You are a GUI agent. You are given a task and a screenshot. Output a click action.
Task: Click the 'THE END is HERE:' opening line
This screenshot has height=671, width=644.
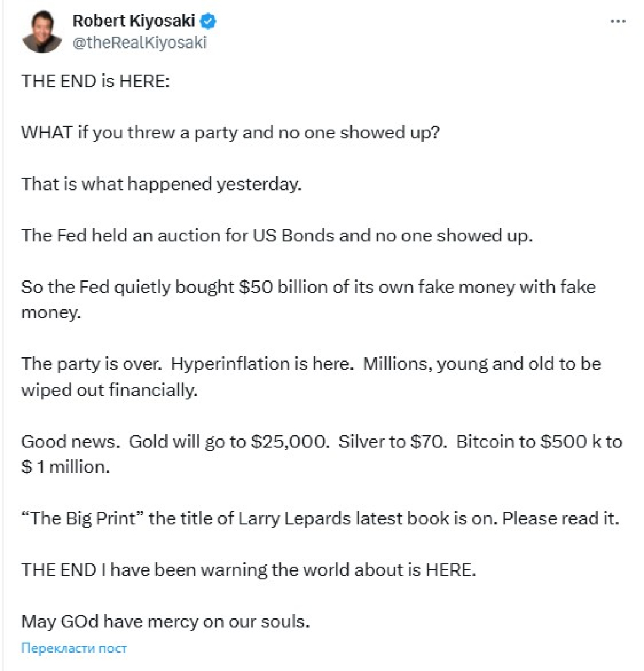point(96,81)
